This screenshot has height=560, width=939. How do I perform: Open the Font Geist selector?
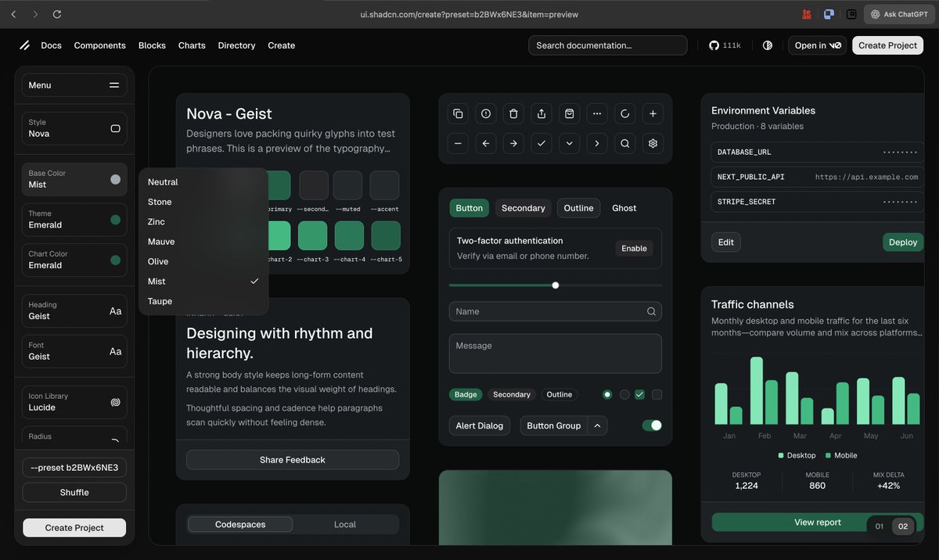click(x=74, y=351)
